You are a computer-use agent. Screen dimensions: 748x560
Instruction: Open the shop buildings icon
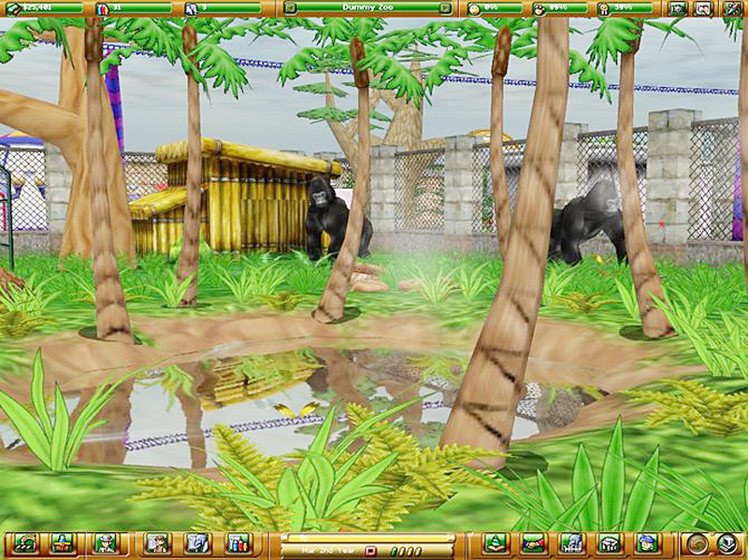[x=63, y=543]
